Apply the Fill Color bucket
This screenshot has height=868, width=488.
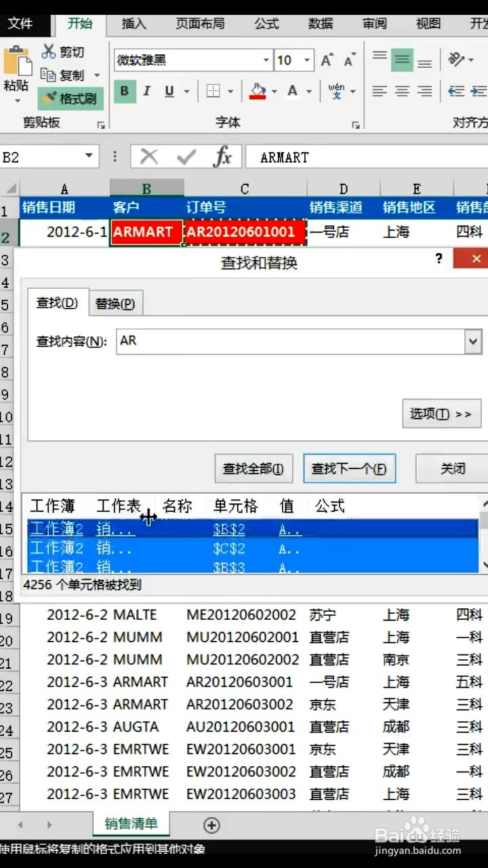(258, 91)
